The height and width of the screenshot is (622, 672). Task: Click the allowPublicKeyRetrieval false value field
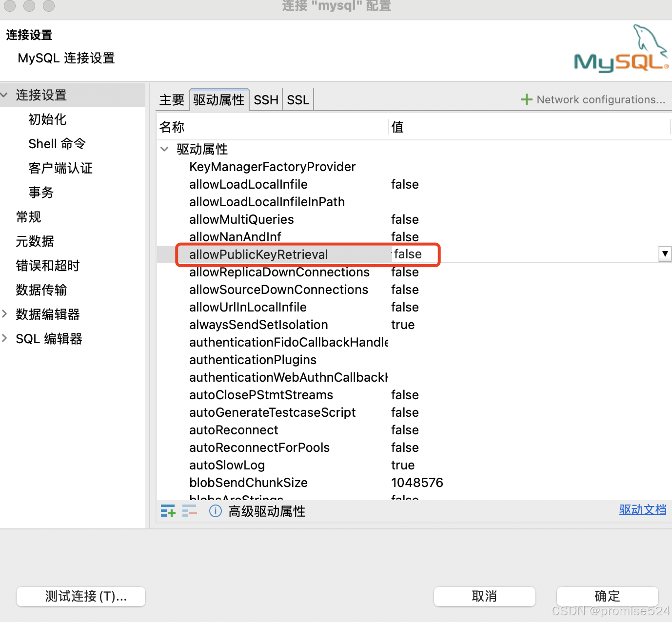click(x=525, y=254)
